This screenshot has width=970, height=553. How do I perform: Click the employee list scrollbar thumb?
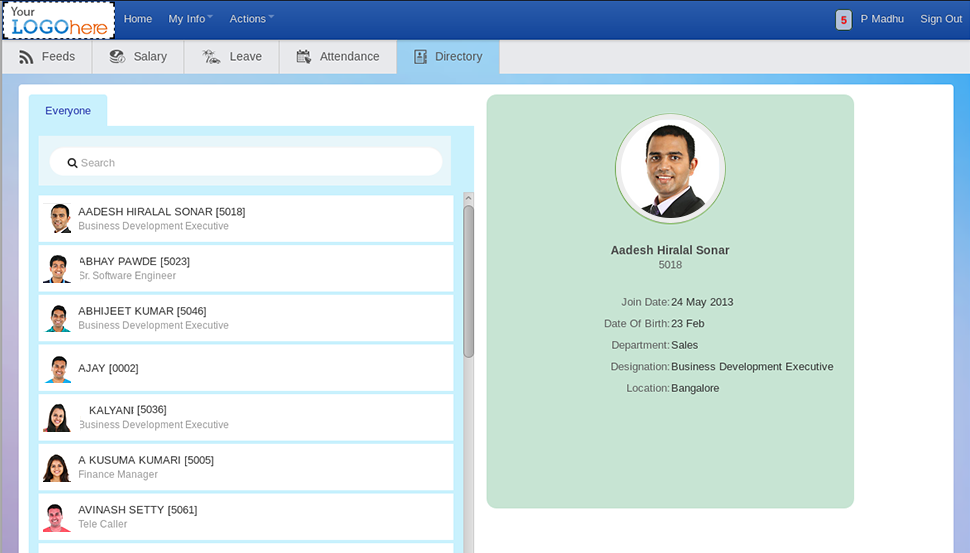468,281
